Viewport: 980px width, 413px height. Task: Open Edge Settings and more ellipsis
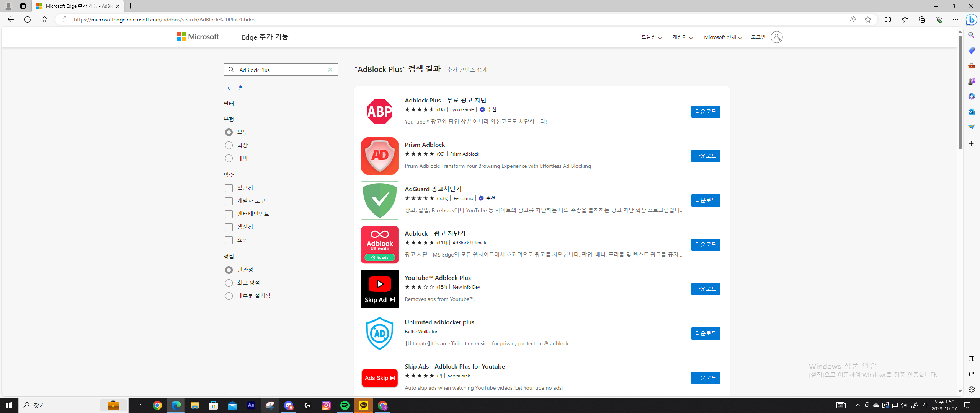(955, 20)
